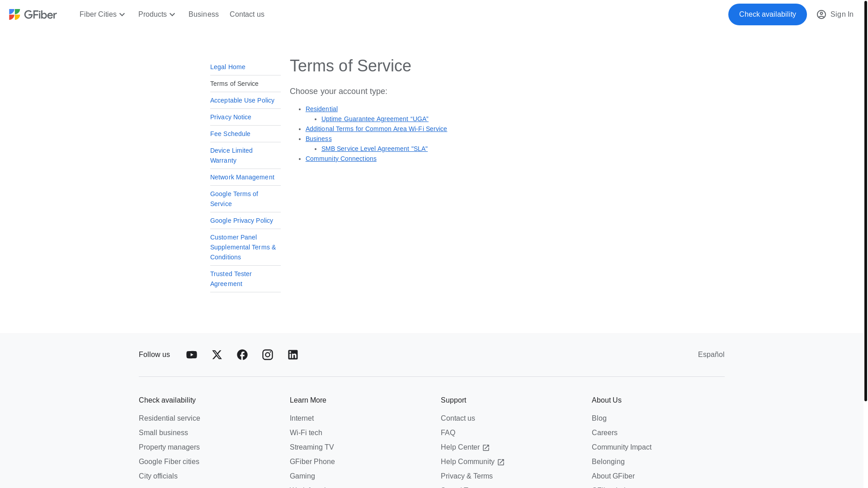Open Trusted Tester Agreement sidebar link

click(x=231, y=279)
